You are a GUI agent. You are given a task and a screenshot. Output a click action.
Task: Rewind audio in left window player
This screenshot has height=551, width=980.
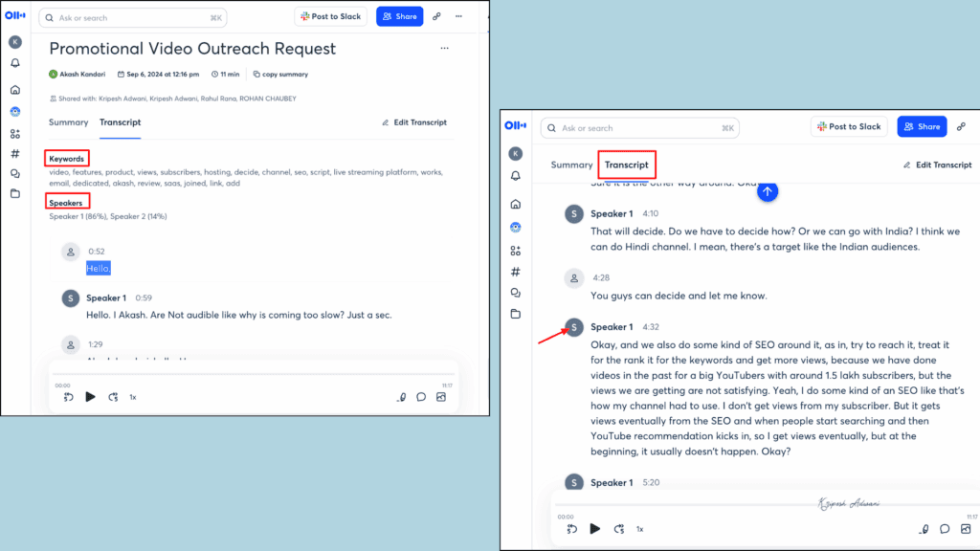[x=68, y=397]
